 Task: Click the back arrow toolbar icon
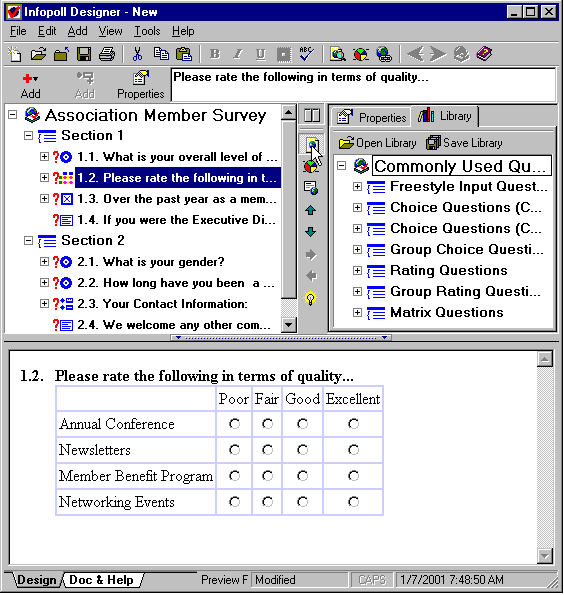(416, 54)
